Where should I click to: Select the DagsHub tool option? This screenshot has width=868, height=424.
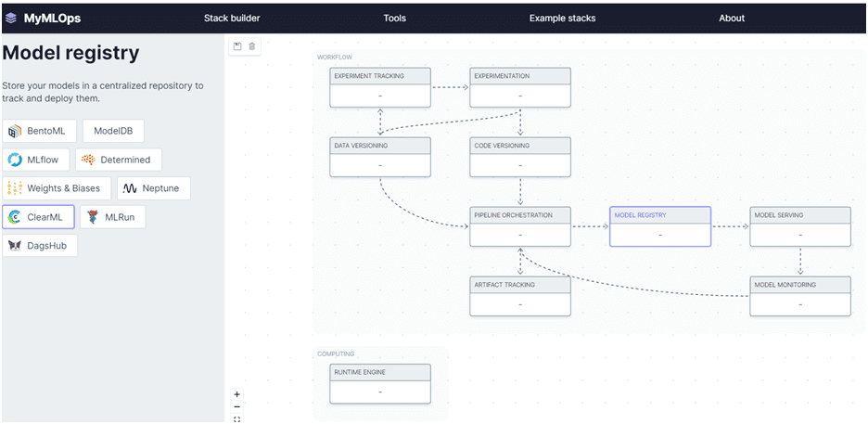tap(40, 246)
